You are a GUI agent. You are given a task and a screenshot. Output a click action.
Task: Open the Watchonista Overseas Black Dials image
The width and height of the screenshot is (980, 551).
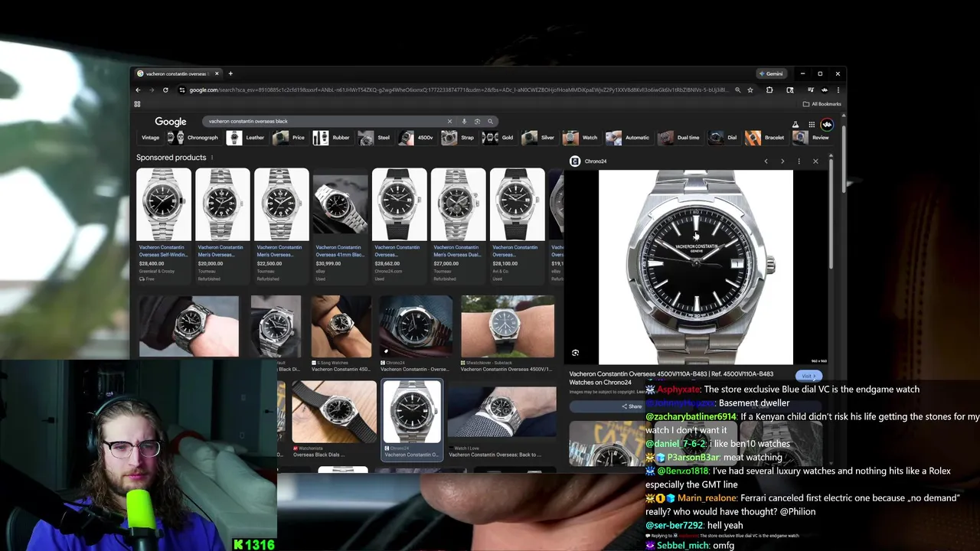[x=334, y=419]
